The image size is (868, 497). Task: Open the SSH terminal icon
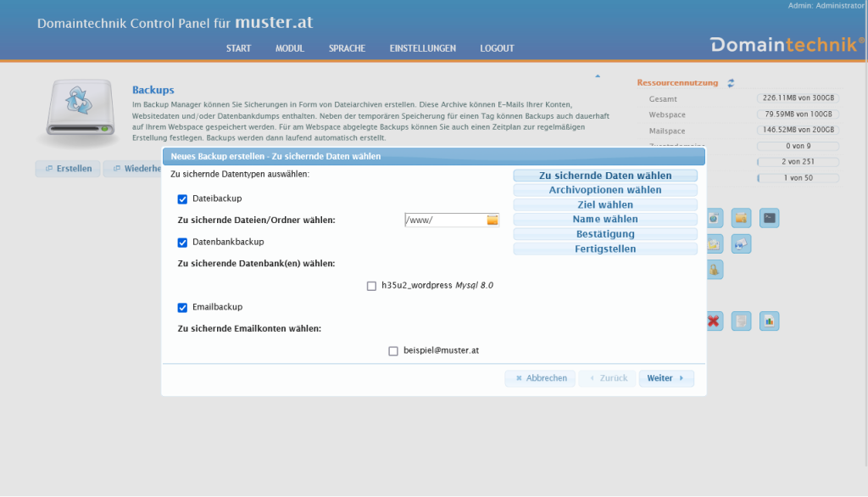point(769,217)
